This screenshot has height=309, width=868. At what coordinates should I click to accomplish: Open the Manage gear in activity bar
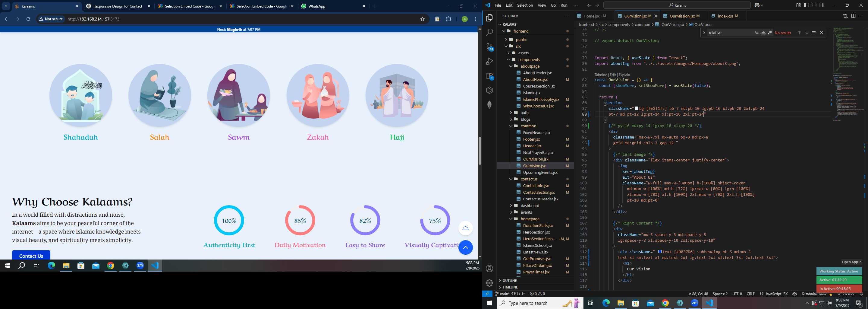[489, 283]
